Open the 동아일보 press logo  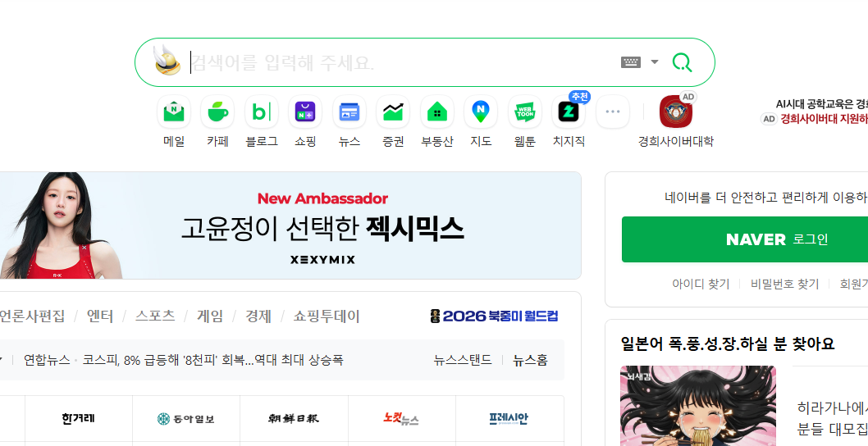[186, 418]
